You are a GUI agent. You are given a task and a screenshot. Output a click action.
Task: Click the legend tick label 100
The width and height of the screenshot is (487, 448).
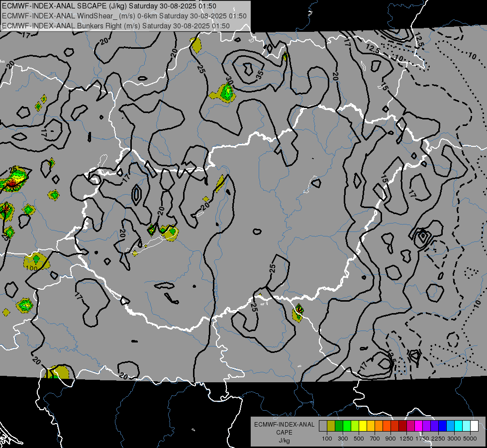pos(327,439)
